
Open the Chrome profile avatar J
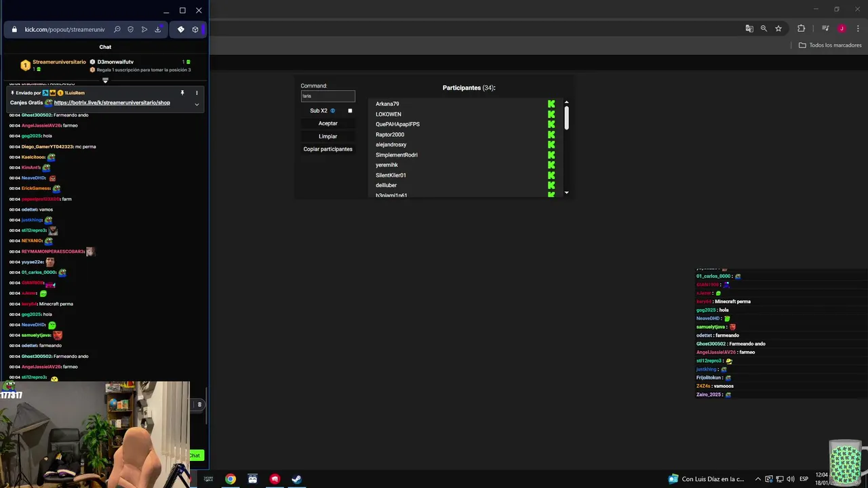tap(842, 28)
